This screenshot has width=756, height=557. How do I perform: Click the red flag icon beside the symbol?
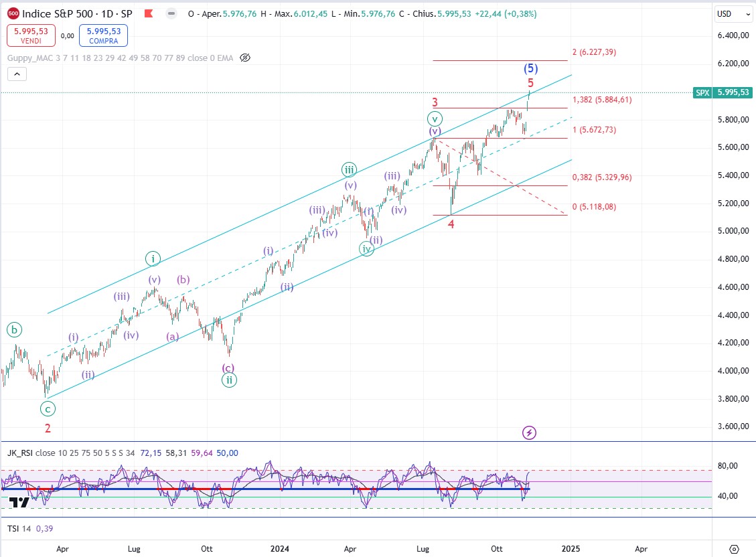tap(149, 13)
